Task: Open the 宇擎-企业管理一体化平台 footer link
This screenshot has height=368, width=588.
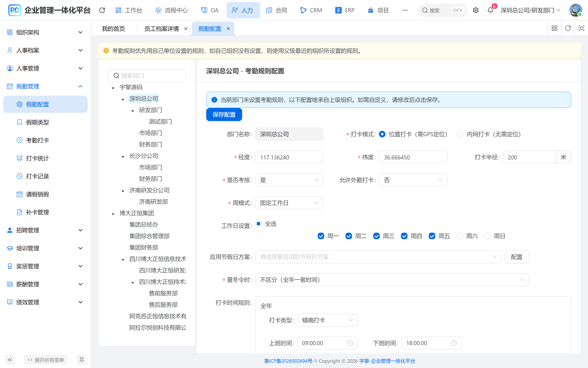Action: pos(387,361)
